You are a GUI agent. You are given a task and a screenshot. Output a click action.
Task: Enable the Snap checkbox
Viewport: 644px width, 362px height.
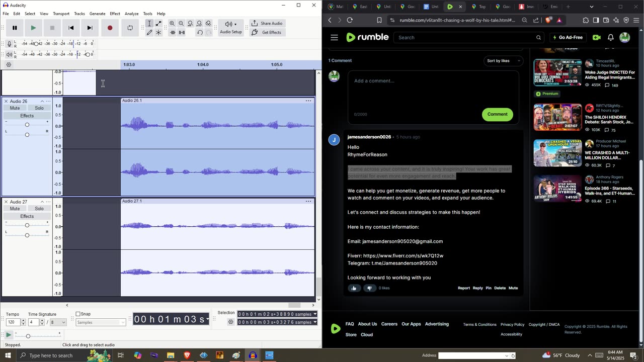[78, 314]
